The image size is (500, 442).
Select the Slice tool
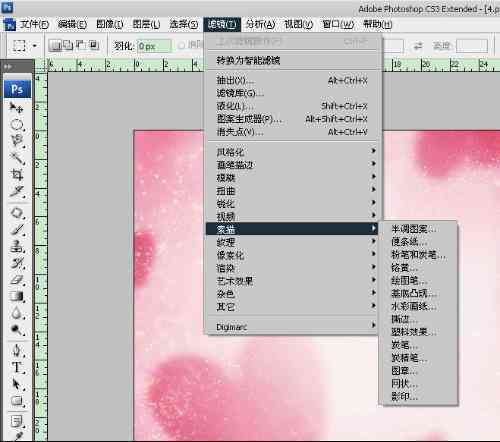[17, 191]
